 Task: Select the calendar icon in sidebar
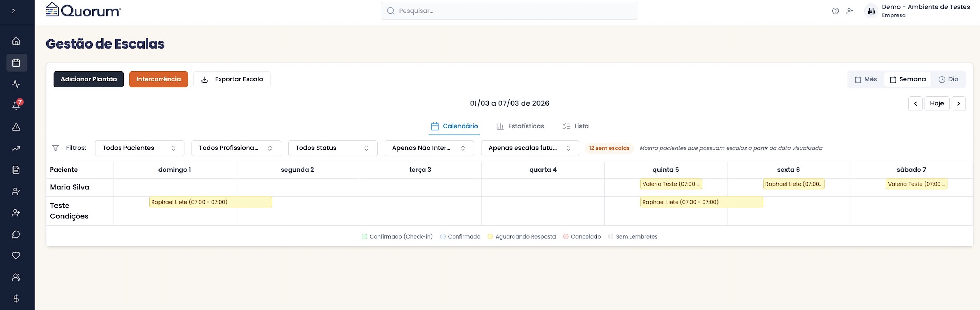16,63
